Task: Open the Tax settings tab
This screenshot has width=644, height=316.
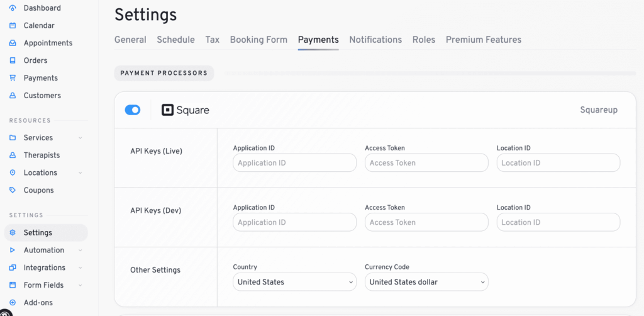Action: tap(213, 40)
